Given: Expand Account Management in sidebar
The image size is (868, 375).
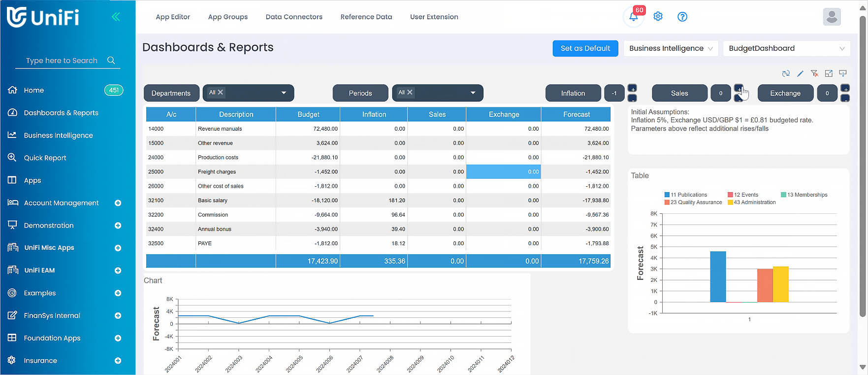Looking at the screenshot, I should pyautogui.click(x=118, y=203).
